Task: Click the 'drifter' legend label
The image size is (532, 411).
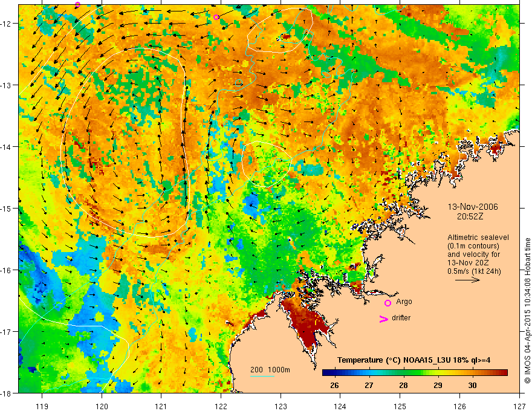Action: [401, 318]
